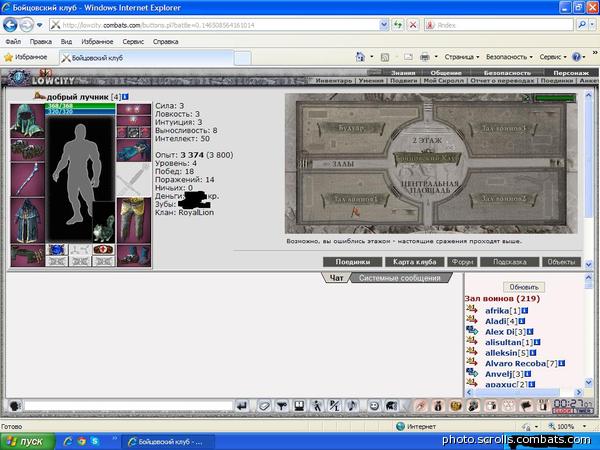The height and width of the screenshot is (450, 600).
Task: Click the hooded helmet equipment slot
Action: 27,121
